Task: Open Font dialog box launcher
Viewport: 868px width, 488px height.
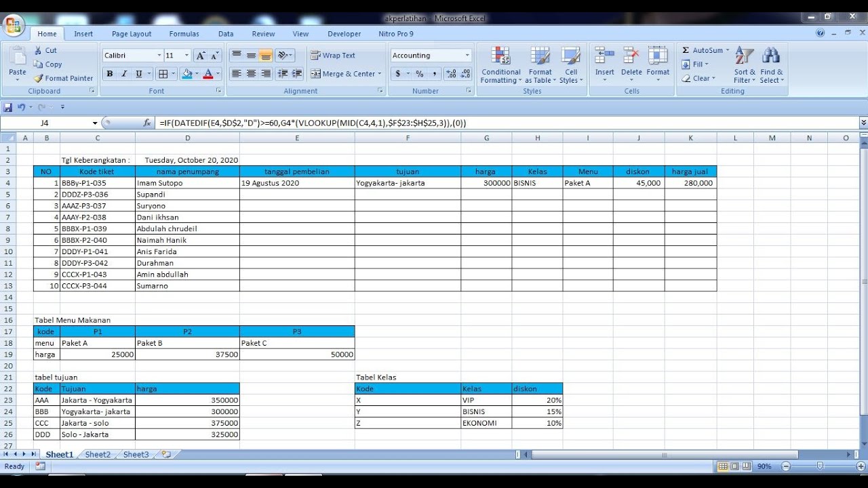Action: (218, 91)
